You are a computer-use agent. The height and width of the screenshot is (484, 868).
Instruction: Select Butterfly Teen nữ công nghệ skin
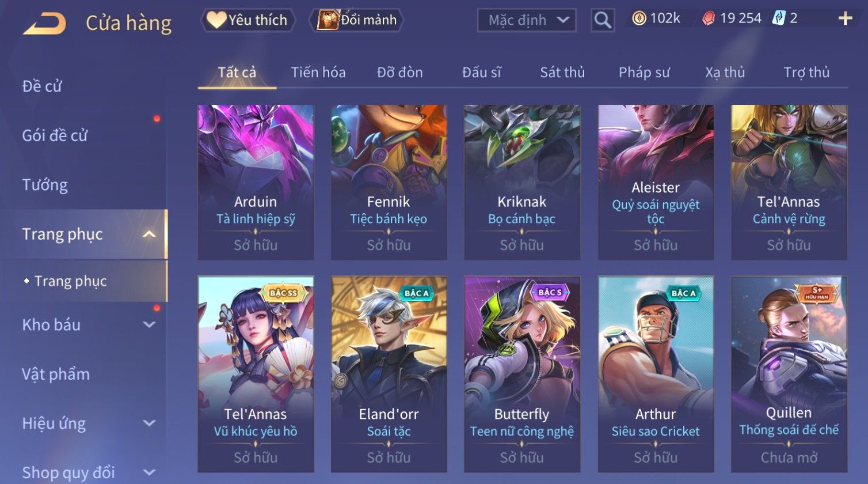522,375
